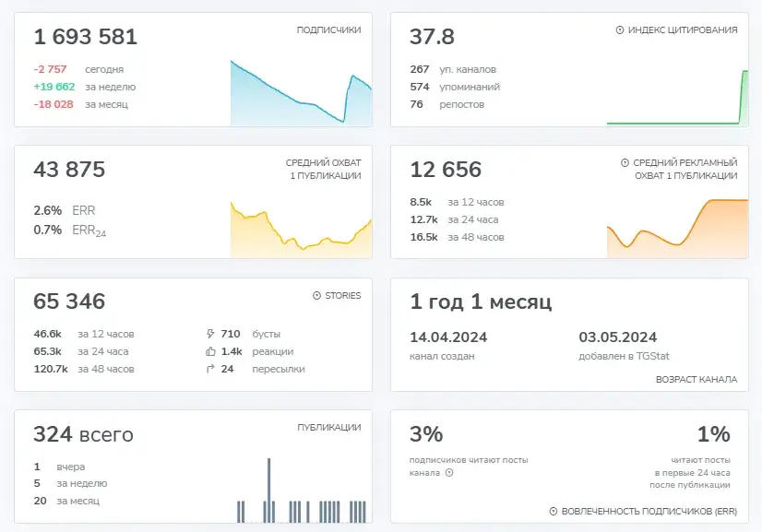
Task: Click the 3% subscribers engagement value
Action: click(x=426, y=434)
